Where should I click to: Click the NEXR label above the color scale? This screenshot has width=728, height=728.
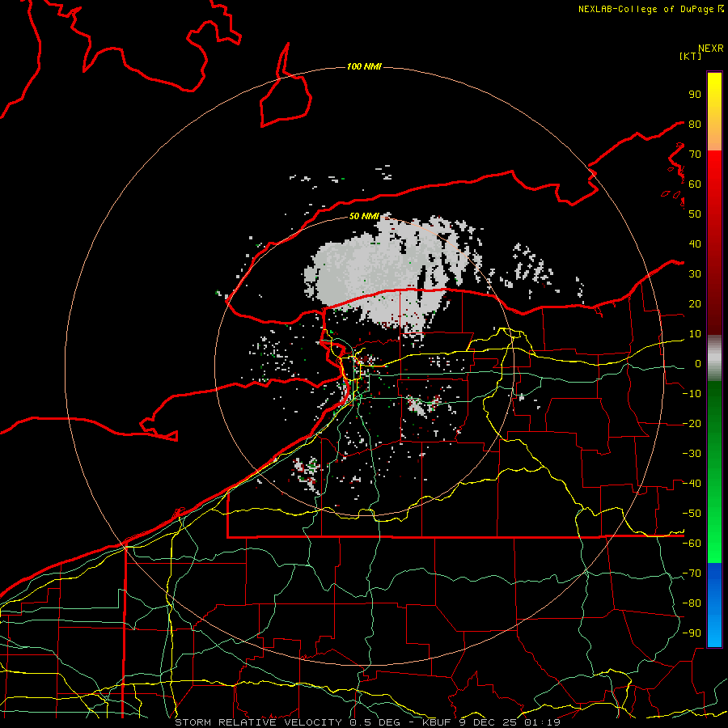point(710,49)
